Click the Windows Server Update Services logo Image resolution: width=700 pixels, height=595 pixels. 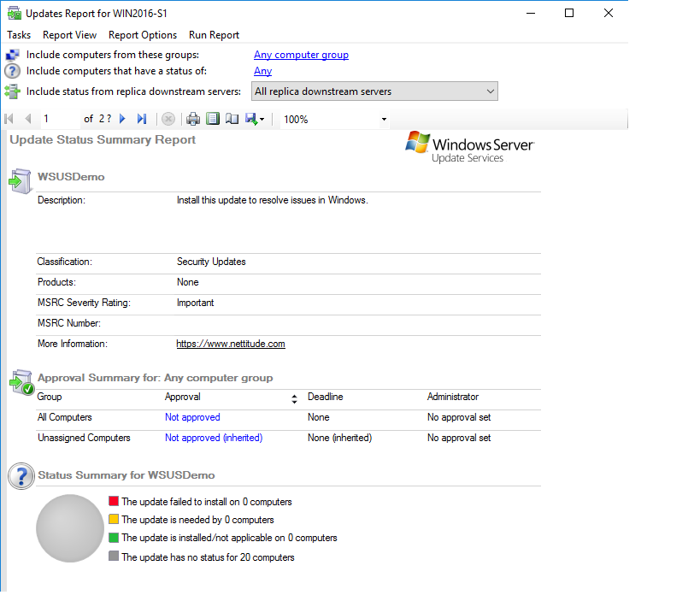tap(469, 147)
